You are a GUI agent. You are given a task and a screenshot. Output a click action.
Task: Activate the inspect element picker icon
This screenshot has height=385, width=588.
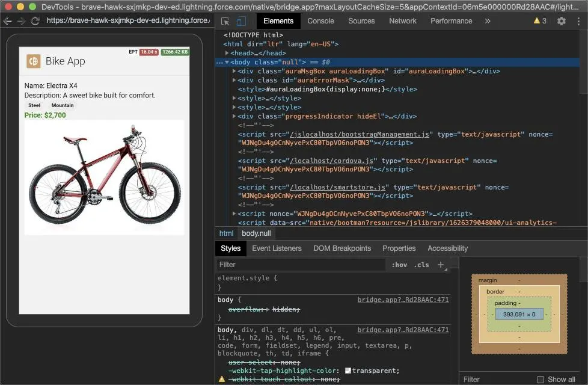[x=225, y=22]
